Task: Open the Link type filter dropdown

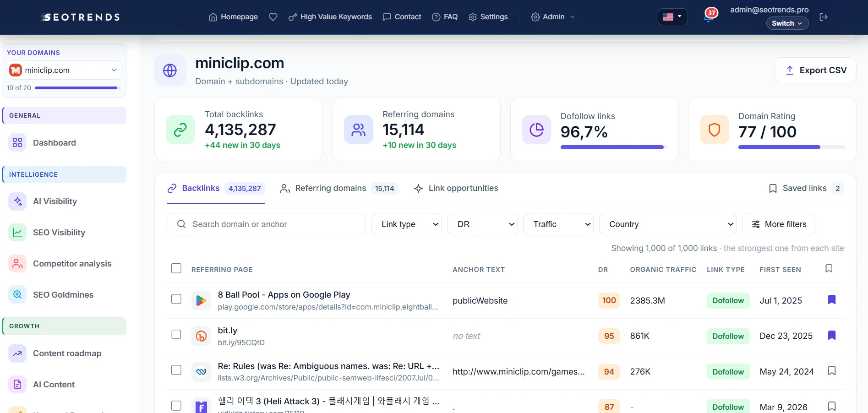Action: click(406, 224)
